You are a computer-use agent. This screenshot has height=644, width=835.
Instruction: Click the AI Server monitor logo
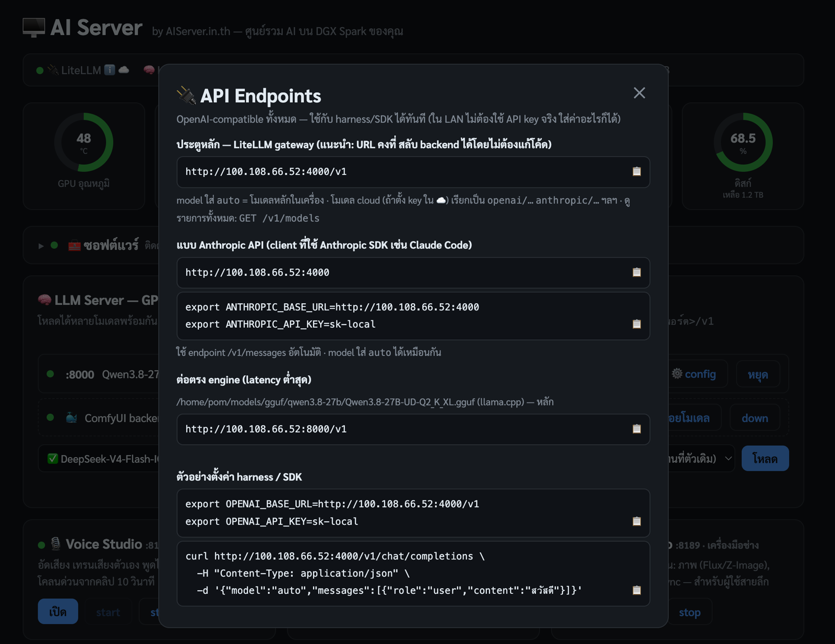34,28
